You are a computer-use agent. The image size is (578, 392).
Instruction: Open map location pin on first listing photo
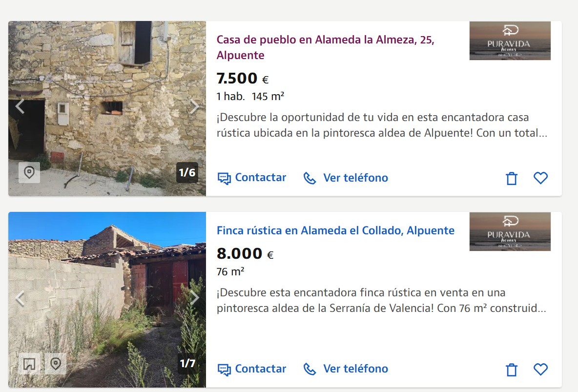click(x=29, y=172)
